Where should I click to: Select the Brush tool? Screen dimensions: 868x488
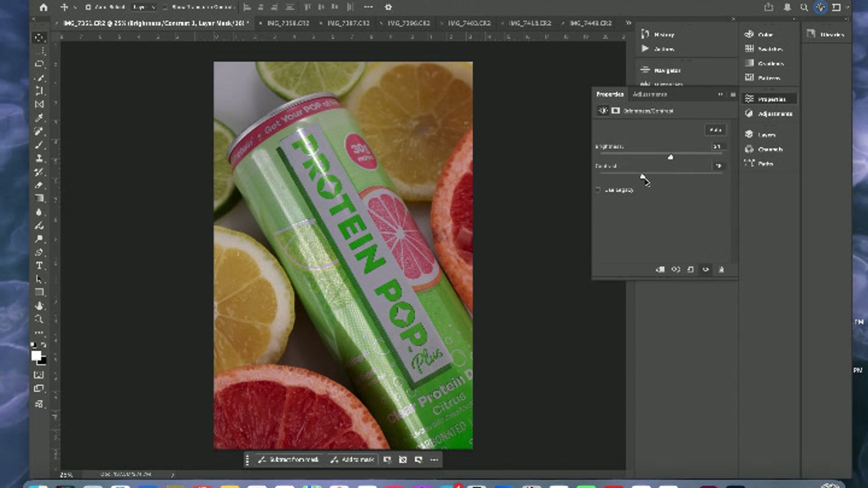[39, 145]
